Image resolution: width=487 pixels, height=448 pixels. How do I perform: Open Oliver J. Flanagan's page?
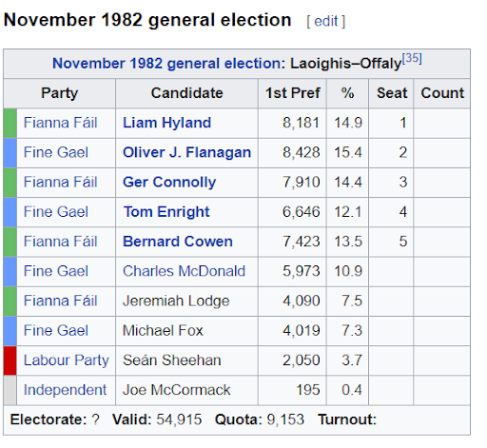coord(186,152)
